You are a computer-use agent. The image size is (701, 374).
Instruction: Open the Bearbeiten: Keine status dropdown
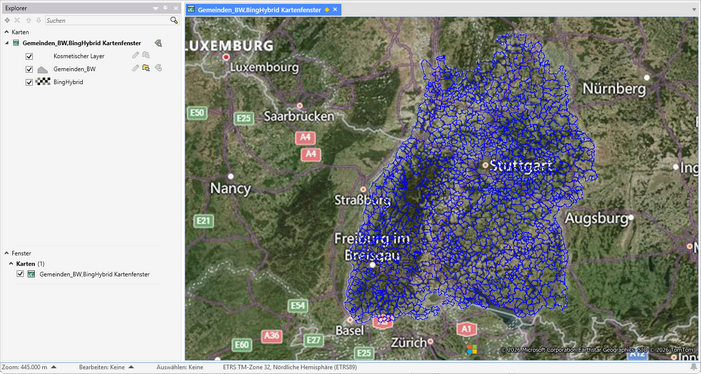click(x=131, y=367)
